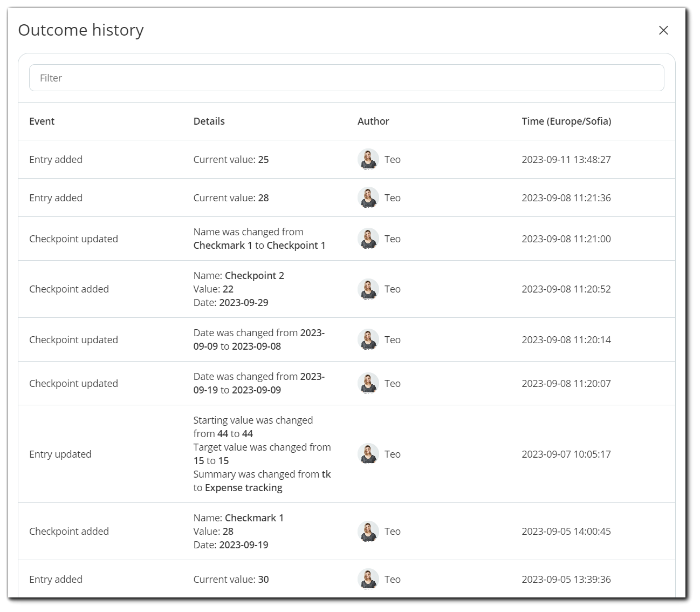Click Teo's avatar on the Current value 30 row
Image resolution: width=700 pixels, height=612 pixels.
click(368, 579)
